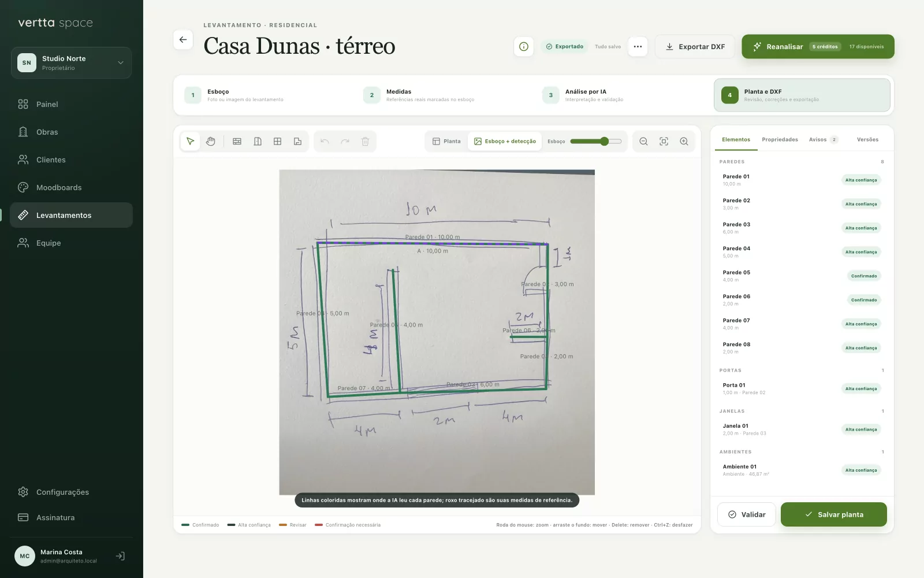Screen dimensions: 924x578
Task: Zoom out of the canvas
Action: coord(643,142)
